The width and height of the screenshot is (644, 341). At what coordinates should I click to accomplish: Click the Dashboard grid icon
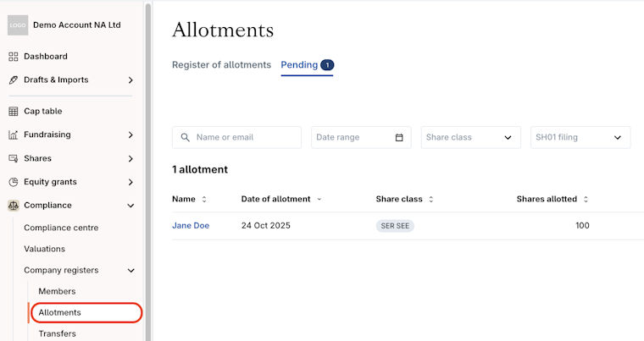(x=14, y=57)
